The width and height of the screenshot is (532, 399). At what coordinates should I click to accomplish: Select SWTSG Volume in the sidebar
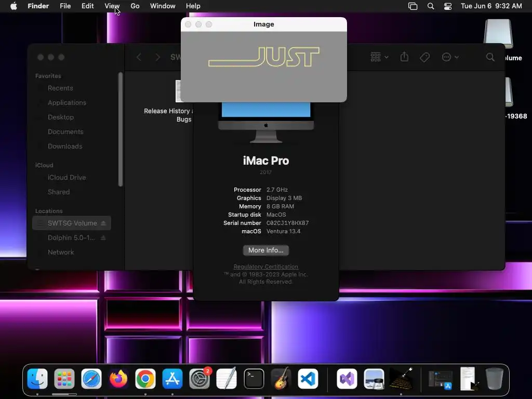pos(72,223)
